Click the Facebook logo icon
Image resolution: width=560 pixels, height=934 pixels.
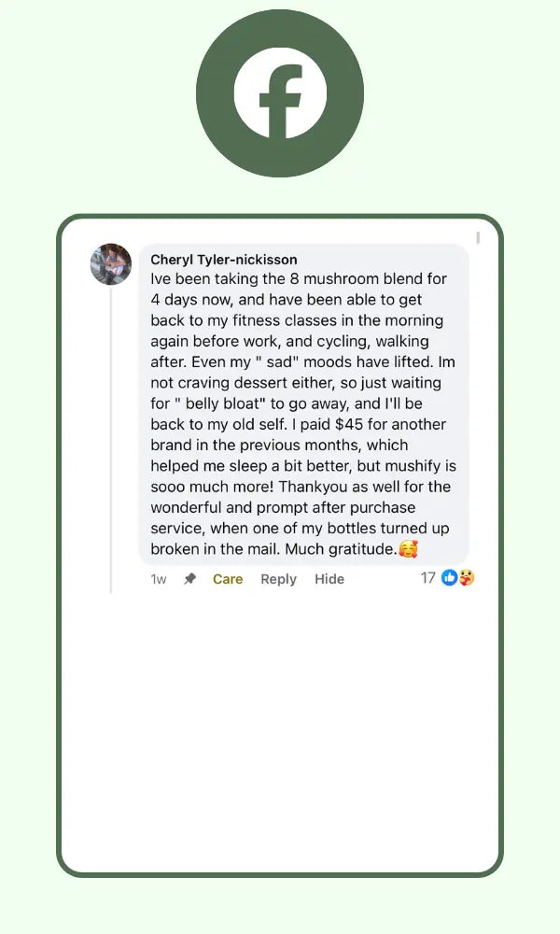[280, 93]
